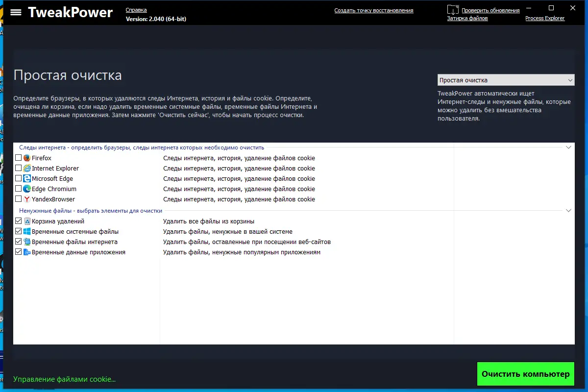Select the Edge Chromium row label
Image resolution: width=588 pixels, height=392 pixels.
pyautogui.click(x=54, y=189)
